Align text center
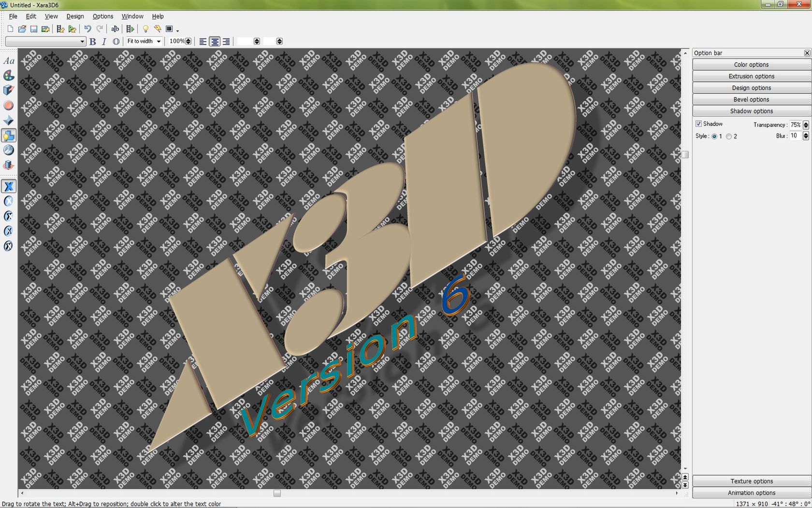 (215, 42)
